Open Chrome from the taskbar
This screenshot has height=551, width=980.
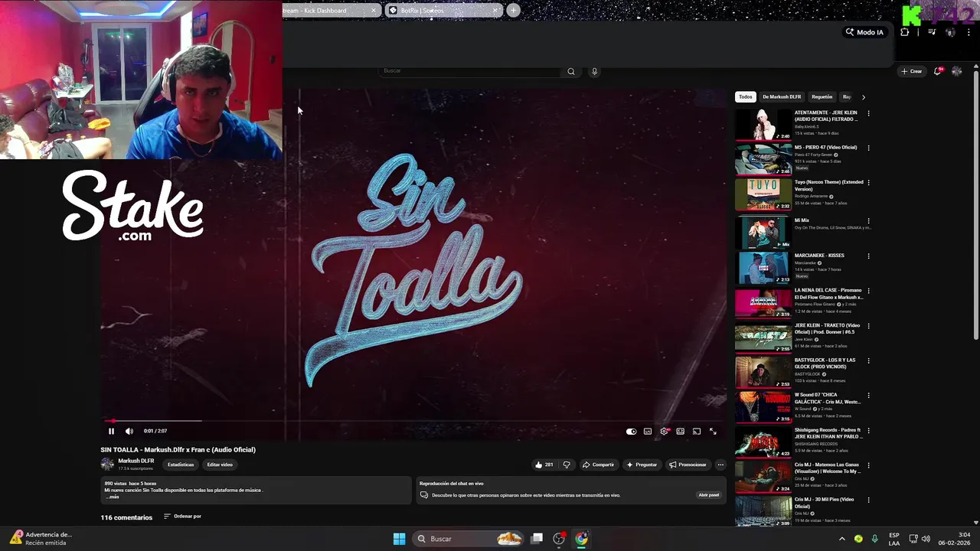point(581,539)
